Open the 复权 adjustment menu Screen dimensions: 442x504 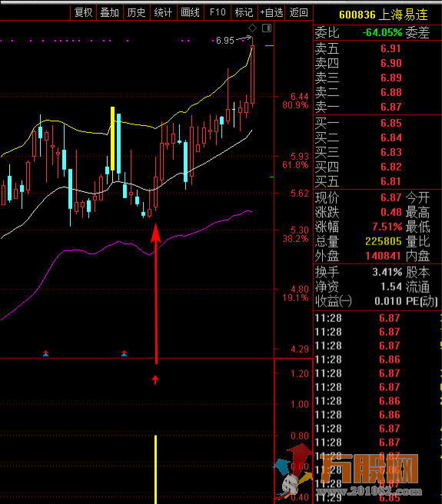click(83, 12)
